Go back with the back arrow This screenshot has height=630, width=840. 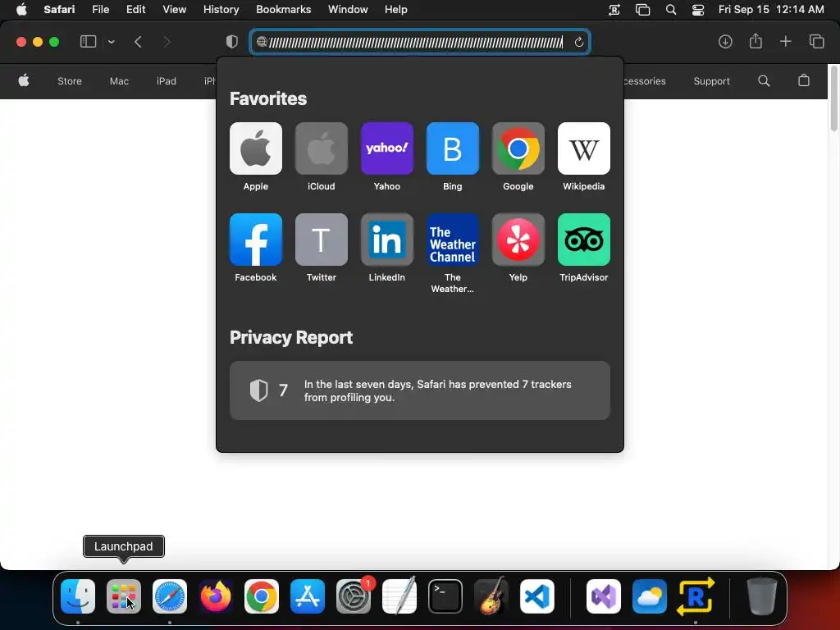pos(138,42)
